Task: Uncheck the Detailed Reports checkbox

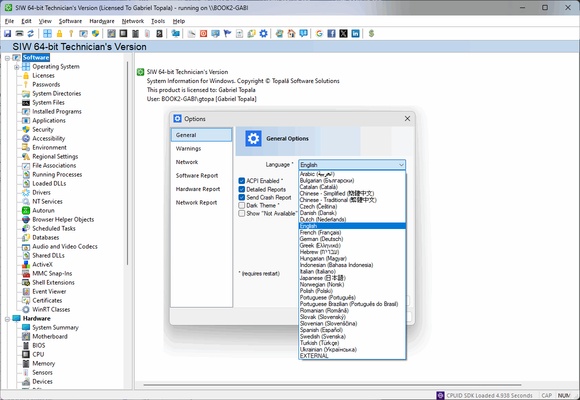Action: click(242, 189)
